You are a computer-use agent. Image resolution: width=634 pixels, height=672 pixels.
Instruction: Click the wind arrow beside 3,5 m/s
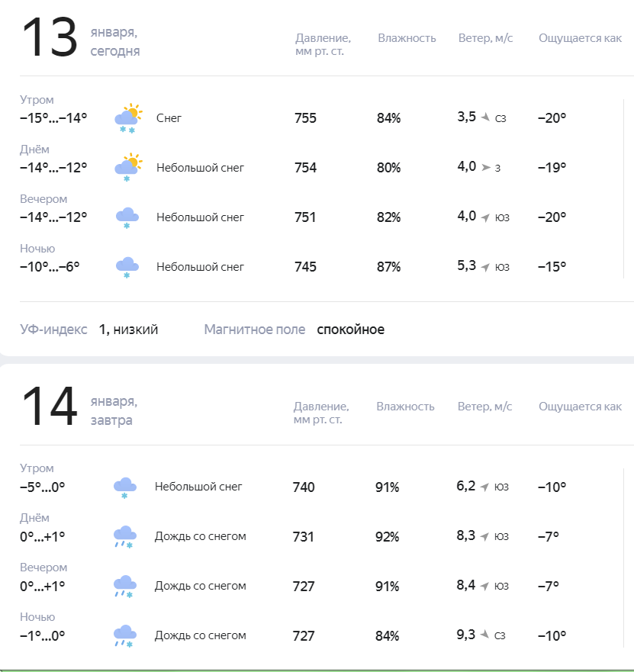pyautogui.click(x=485, y=117)
